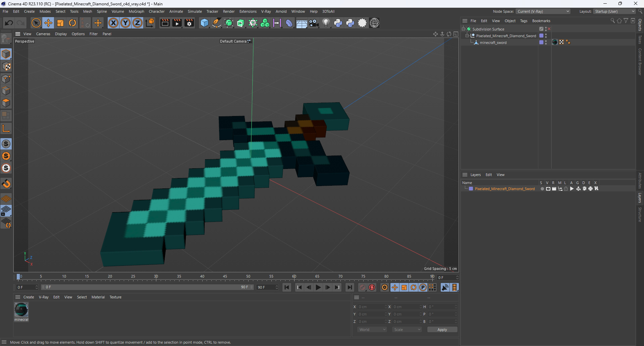Click Render View clapboard icon
The image size is (644, 346).
pyautogui.click(x=165, y=23)
